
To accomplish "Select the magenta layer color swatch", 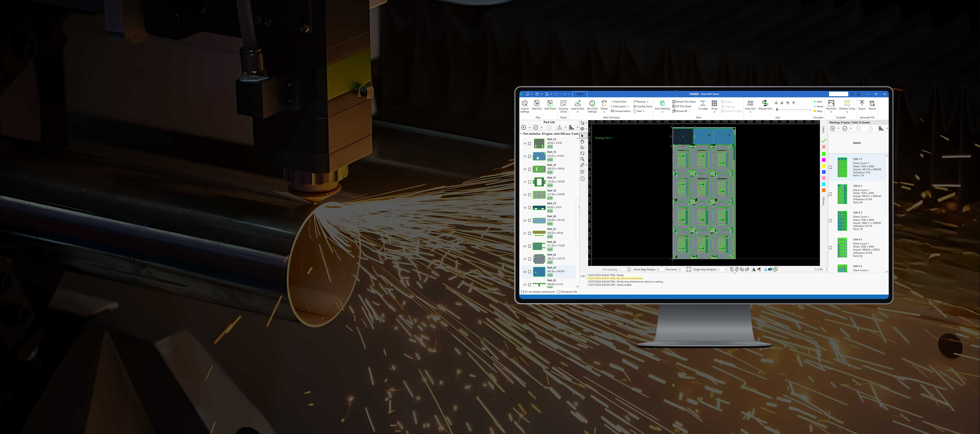I will [x=824, y=160].
